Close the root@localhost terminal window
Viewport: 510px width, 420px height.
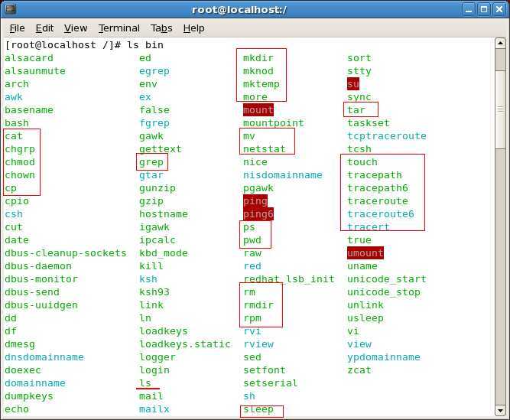[x=499, y=9]
